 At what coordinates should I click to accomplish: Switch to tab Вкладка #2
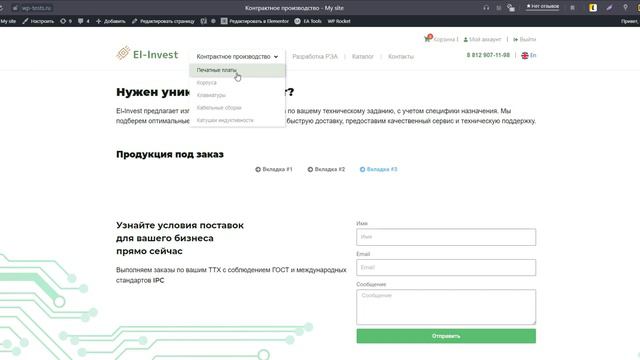coord(326,169)
